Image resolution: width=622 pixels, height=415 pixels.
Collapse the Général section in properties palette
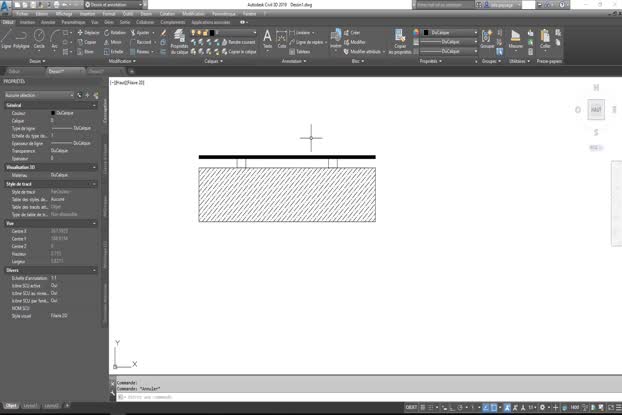94,105
